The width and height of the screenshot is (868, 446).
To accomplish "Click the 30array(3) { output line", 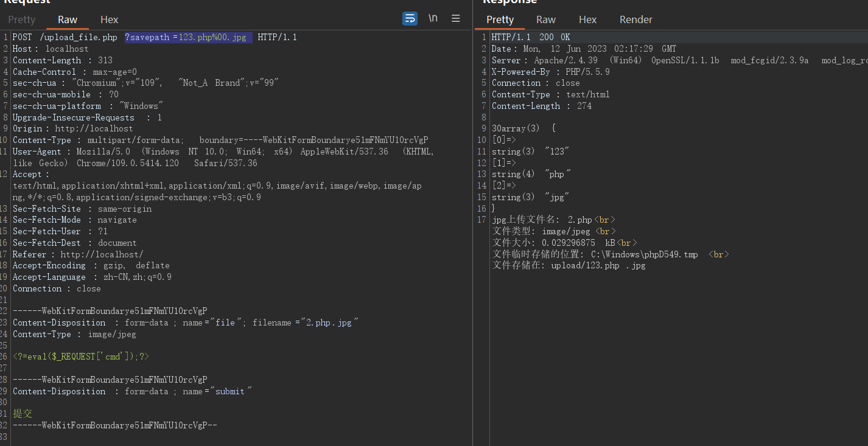I will pos(523,128).
